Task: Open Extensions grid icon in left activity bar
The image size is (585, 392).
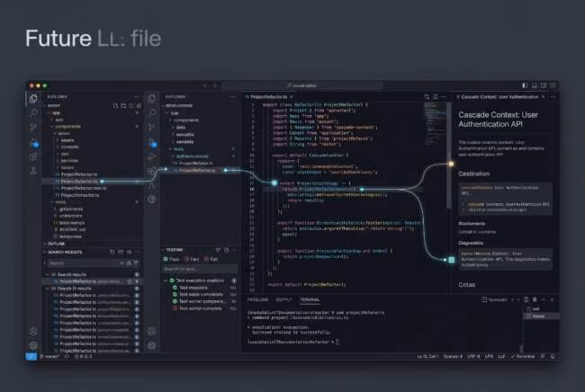Action: [33, 156]
